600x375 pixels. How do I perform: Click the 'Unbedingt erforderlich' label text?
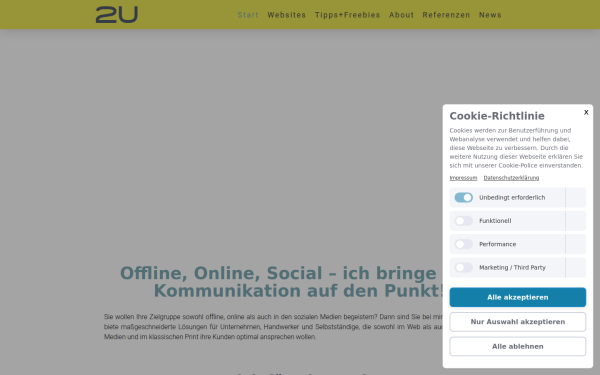[x=512, y=197]
